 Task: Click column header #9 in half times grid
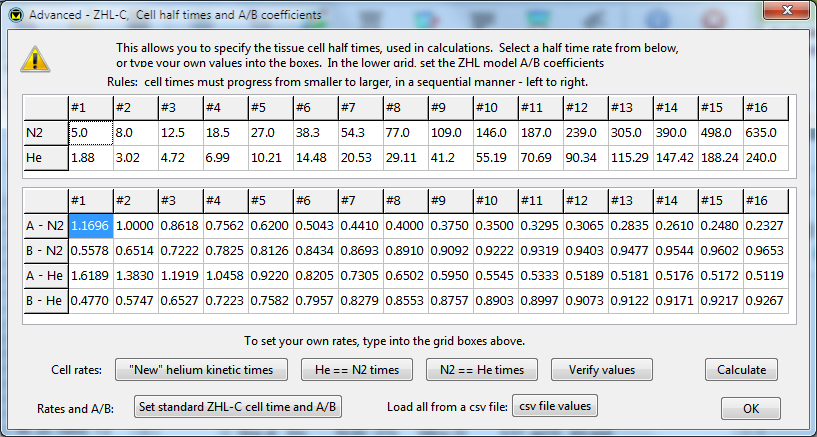coord(450,108)
